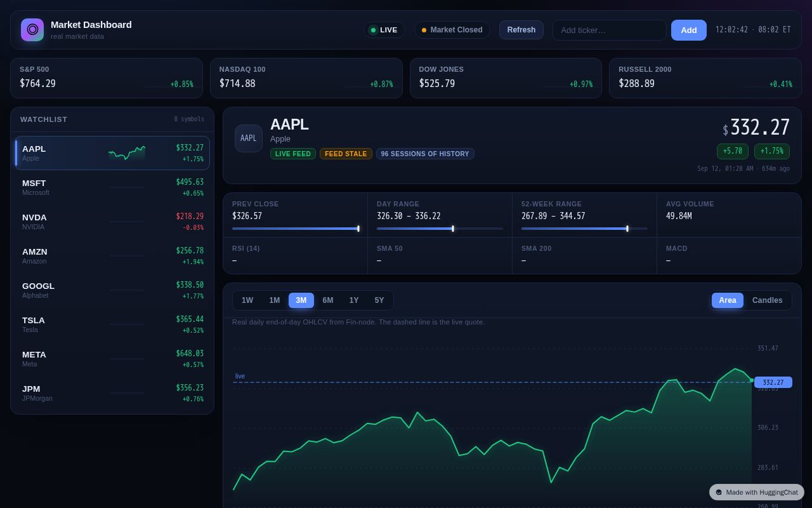Screen dimensions: 812x508
Task: Click the LIVE FEED badge
Action: (x=293, y=154)
